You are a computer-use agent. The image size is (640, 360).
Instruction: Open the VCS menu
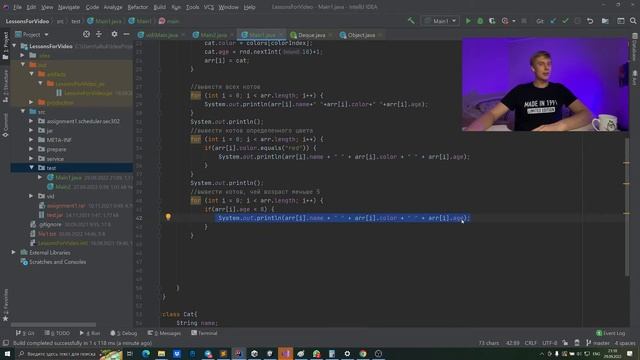209,7
